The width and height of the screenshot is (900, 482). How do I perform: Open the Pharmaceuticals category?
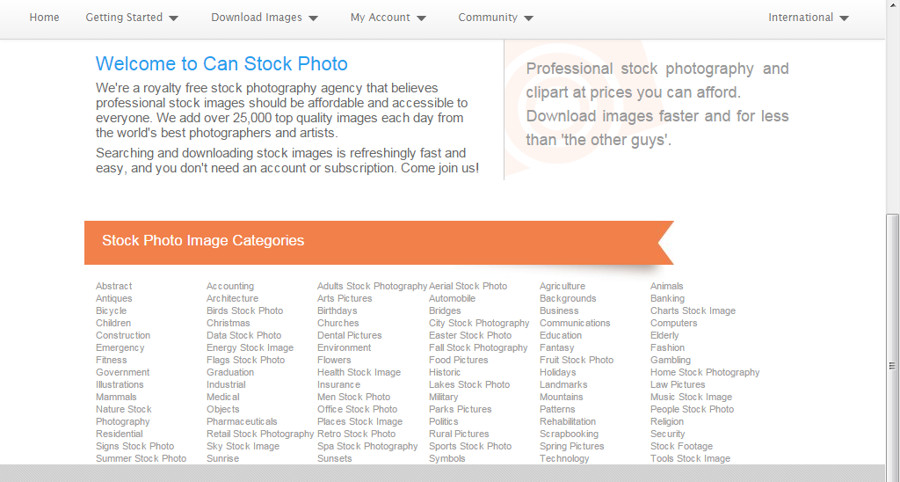point(242,421)
